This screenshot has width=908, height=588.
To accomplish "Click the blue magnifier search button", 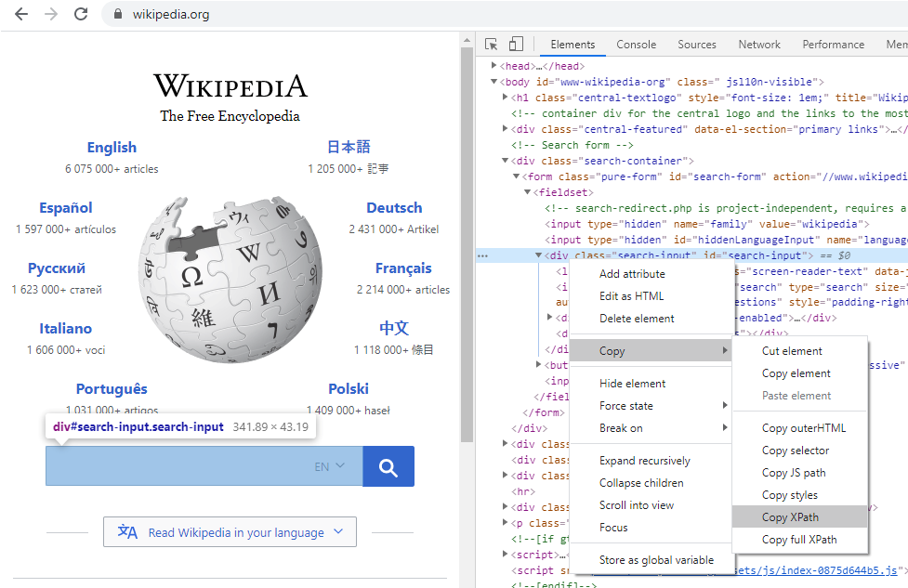I will pos(388,466).
